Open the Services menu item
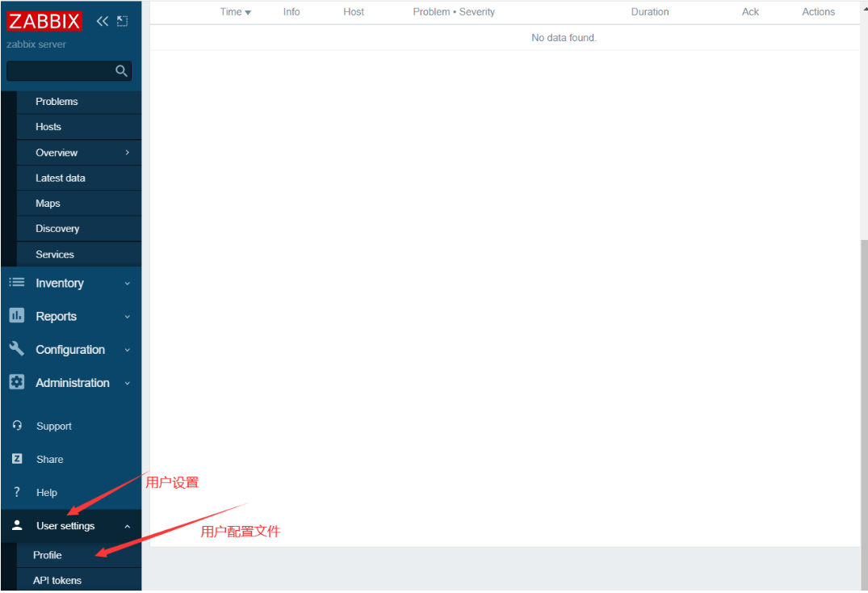The image size is (868, 593). click(x=79, y=254)
